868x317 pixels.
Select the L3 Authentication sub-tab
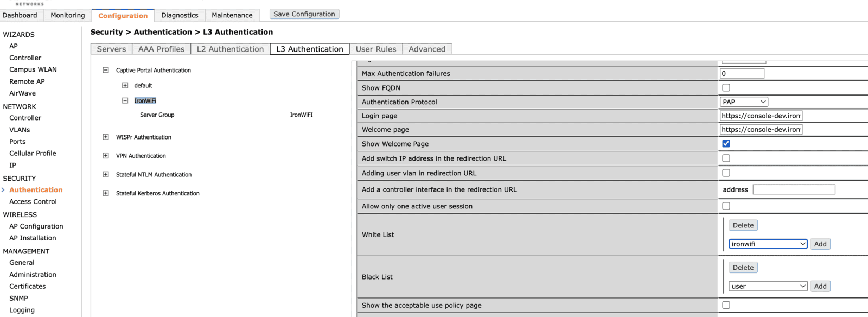[310, 49]
